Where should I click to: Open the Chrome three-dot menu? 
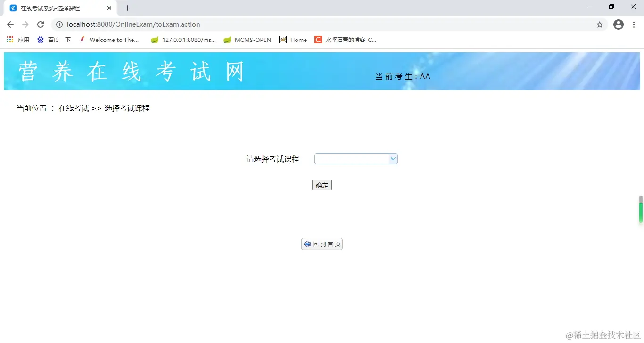[634, 24]
